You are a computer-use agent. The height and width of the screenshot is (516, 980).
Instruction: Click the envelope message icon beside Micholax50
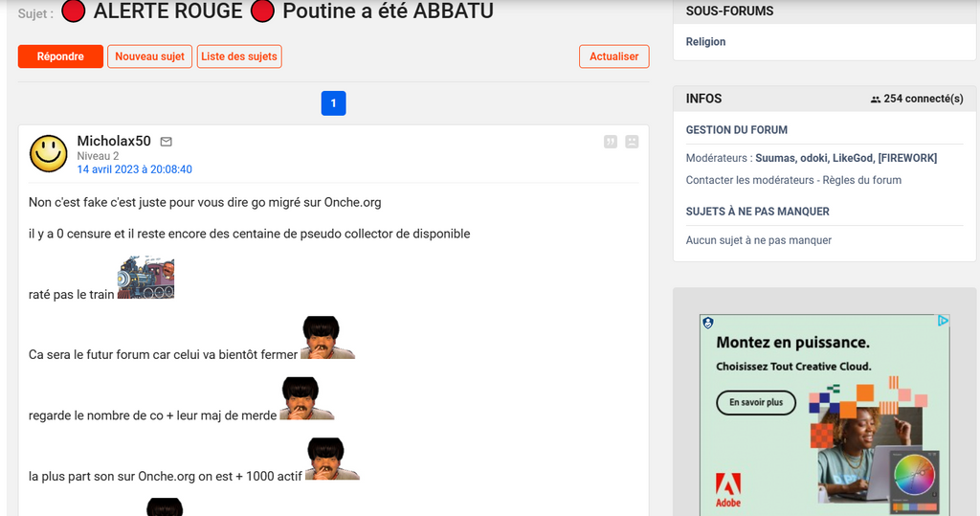[x=167, y=142]
